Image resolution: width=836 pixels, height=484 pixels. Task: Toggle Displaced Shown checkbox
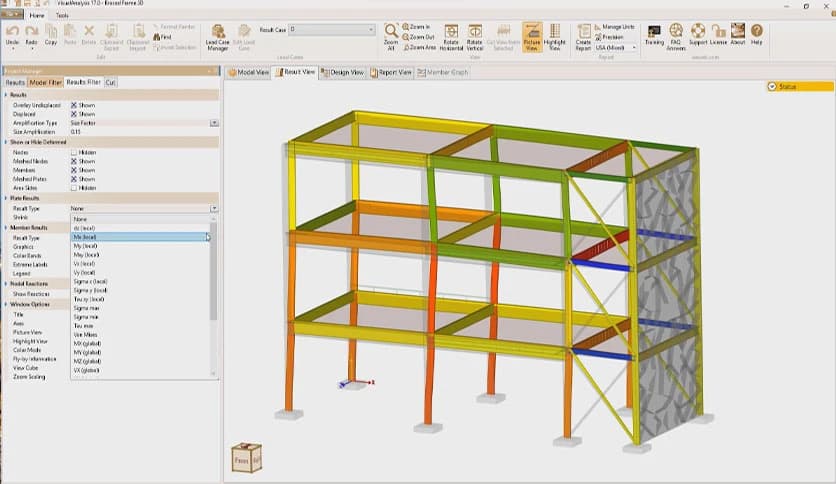coord(74,114)
